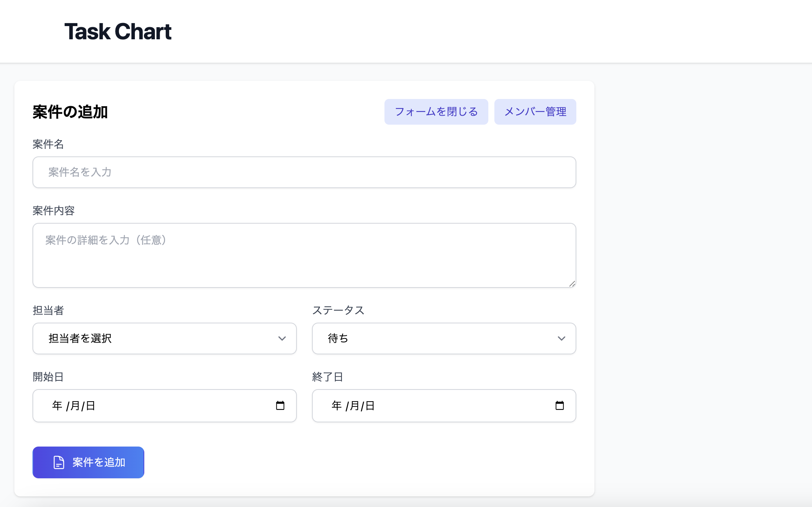The height and width of the screenshot is (507, 812).
Task: Open calendar picker icon in 終了日 field
Action: (x=559, y=405)
